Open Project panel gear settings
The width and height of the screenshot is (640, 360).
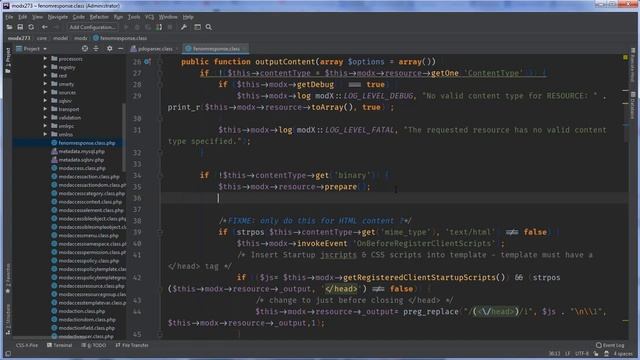109,49
